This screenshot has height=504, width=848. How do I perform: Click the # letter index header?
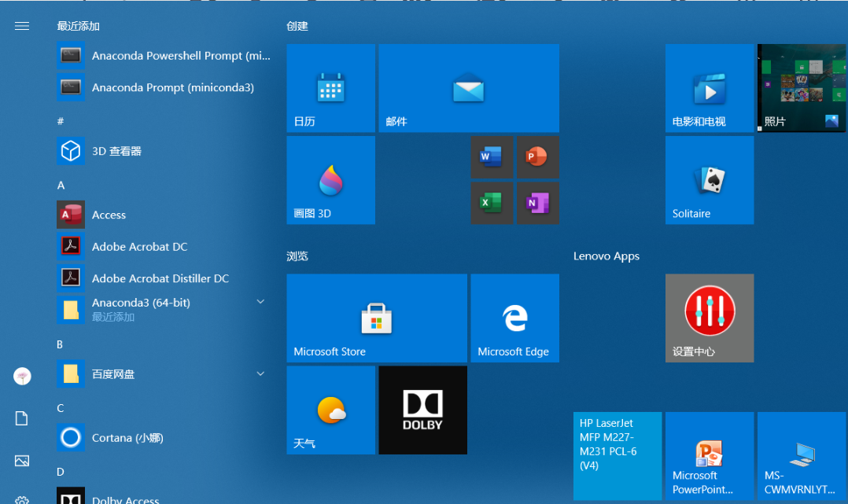[61, 121]
